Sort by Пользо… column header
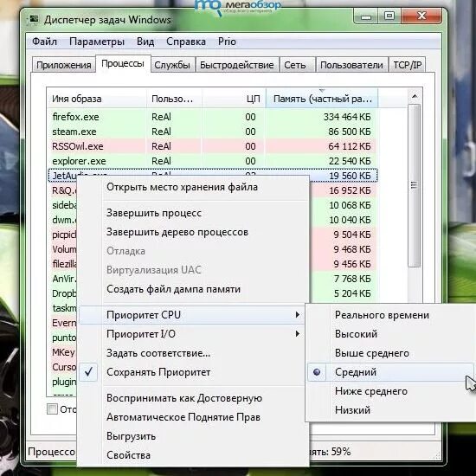476x476 pixels. click(174, 99)
